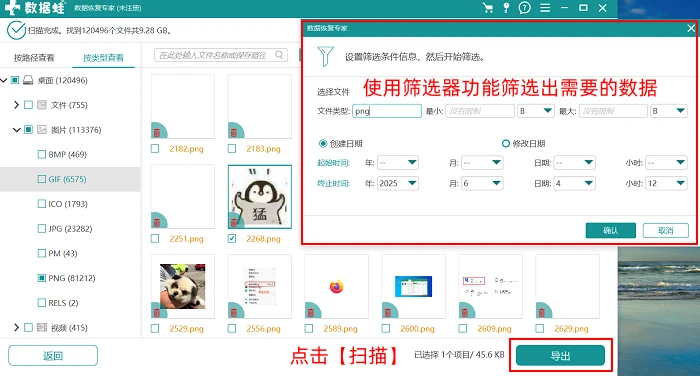Open end time month 6 dropdown
700x376 pixels.
point(482,183)
